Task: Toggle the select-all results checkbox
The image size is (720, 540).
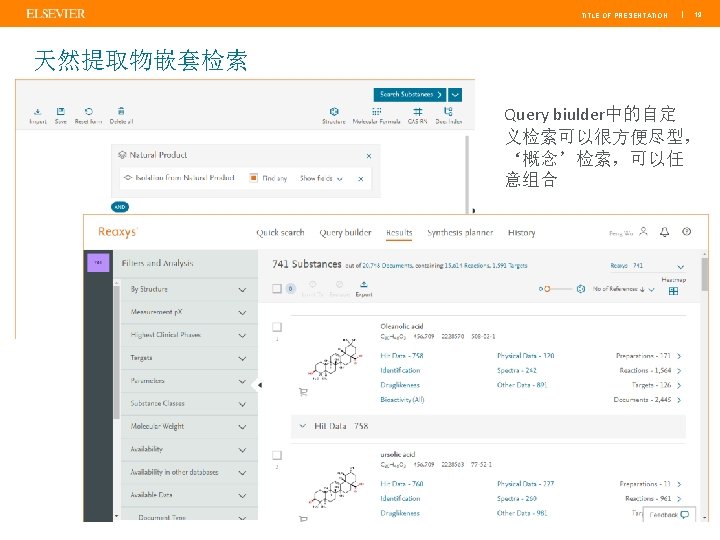Action: click(x=277, y=288)
